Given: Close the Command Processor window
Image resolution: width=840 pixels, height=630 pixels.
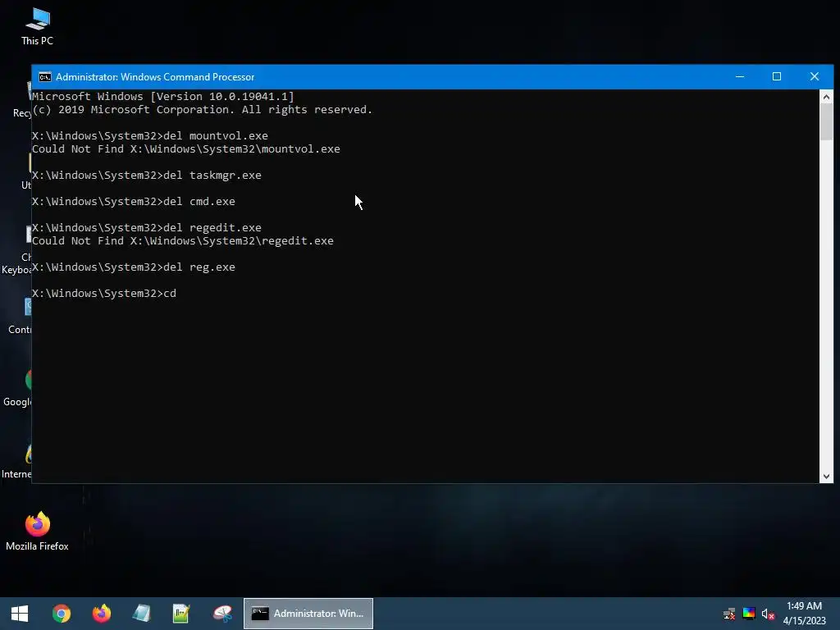Looking at the screenshot, I should pyautogui.click(x=815, y=76).
